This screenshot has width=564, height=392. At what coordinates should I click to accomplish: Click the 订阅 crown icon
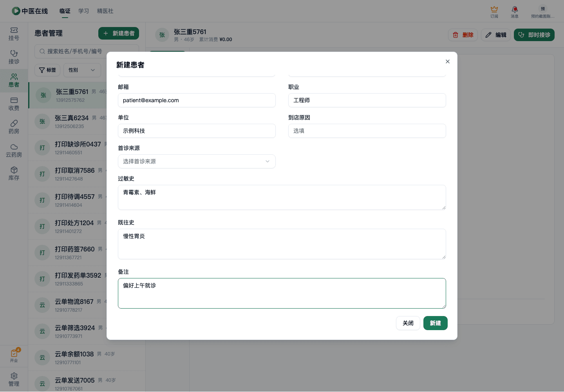[x=494, y=12]
